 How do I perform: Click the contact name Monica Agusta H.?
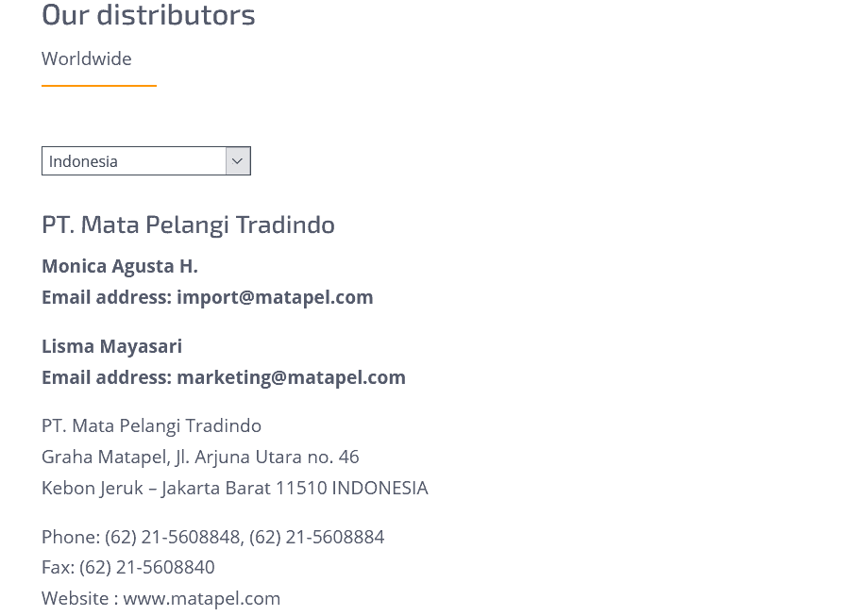(119, 266)
